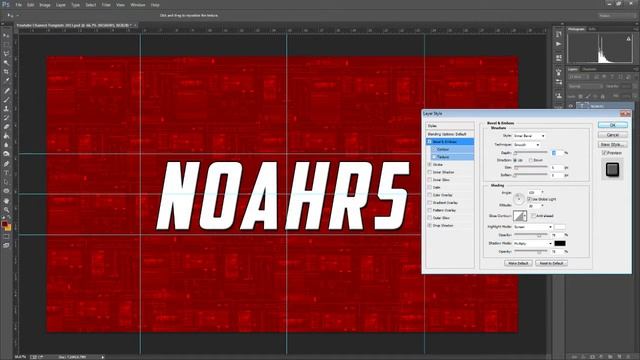The image size is (640, 360).
Task: Click the Depth percent input field
Action: click(557, 153)
